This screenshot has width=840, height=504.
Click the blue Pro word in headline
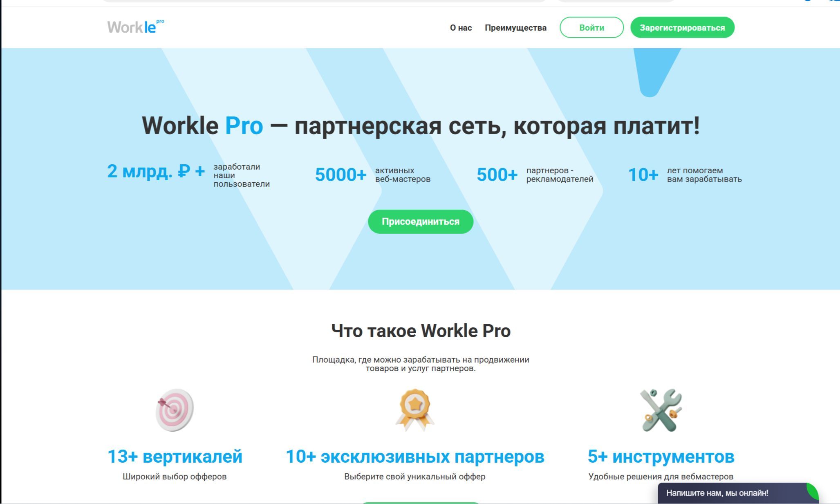244,125
